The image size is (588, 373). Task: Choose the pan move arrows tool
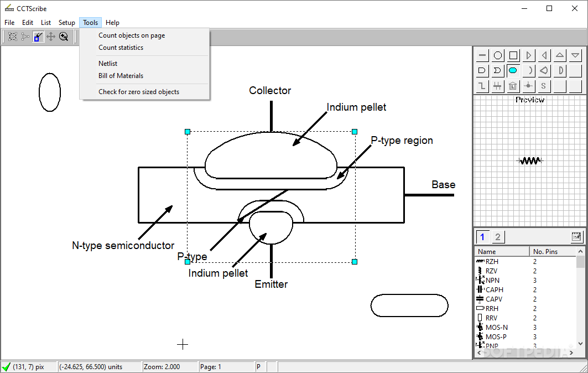tap(51, 37)
